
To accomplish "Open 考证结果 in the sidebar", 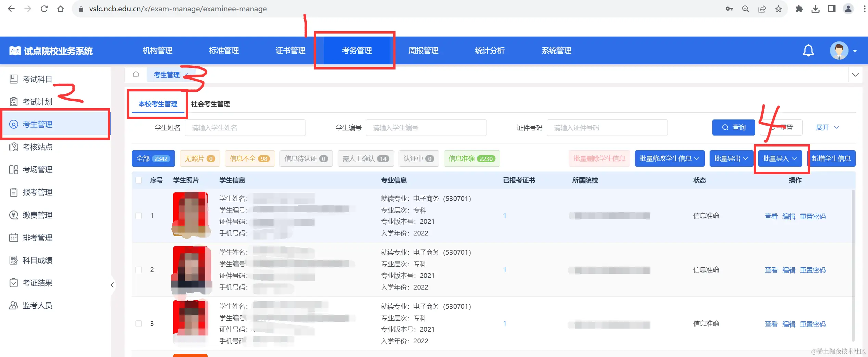I will click(55, 283).
